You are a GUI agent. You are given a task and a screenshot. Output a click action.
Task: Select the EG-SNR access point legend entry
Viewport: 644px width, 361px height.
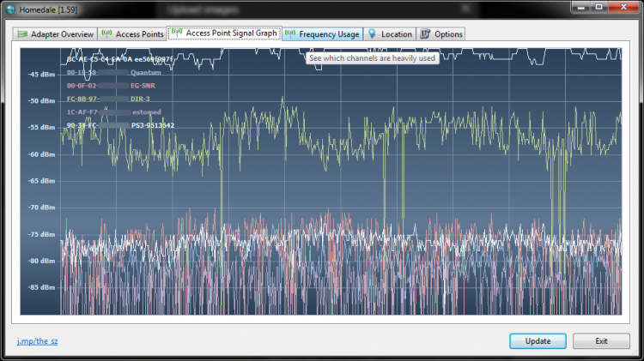[144, 86]
